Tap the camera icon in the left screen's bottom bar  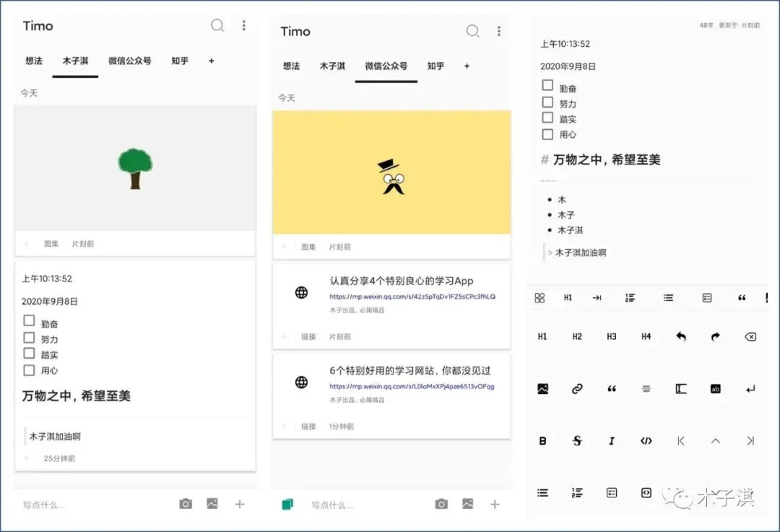tap(186, 504)
